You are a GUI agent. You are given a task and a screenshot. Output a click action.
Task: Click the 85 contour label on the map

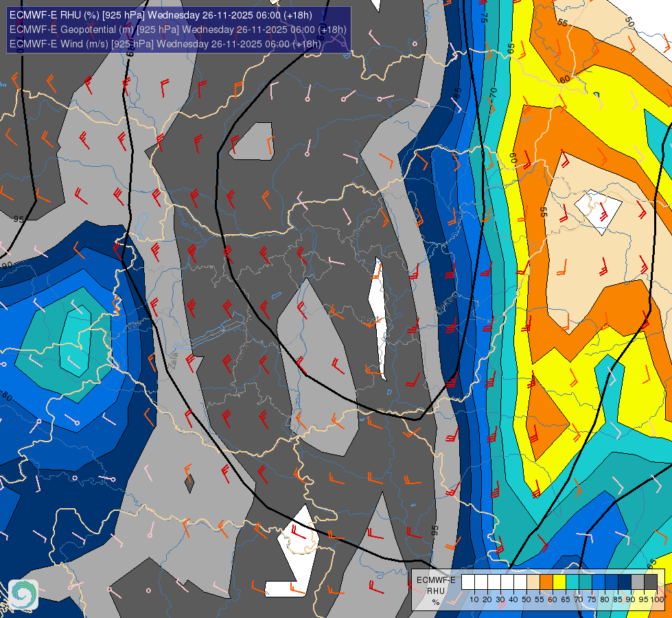click(458, 93)
